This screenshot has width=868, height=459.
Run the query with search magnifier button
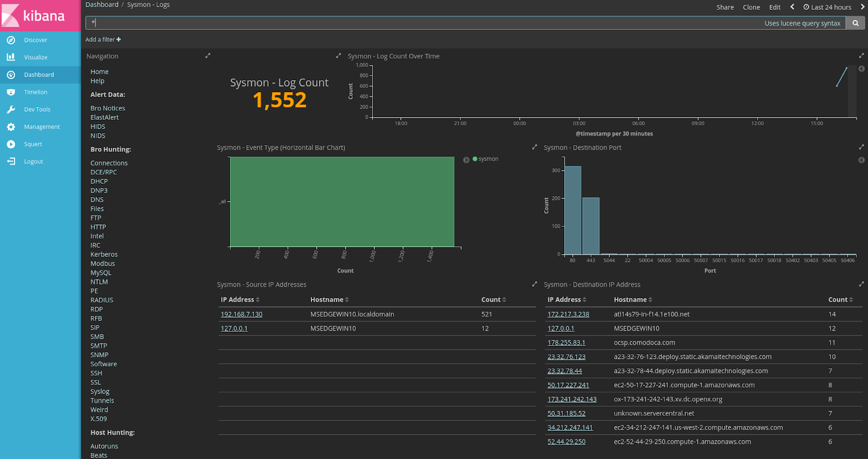[x=856, y=23]
